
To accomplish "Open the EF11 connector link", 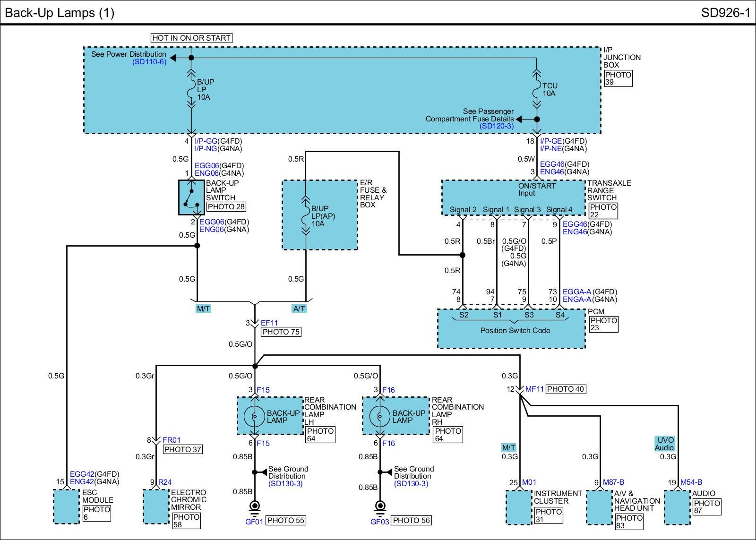I will (269, 323).
